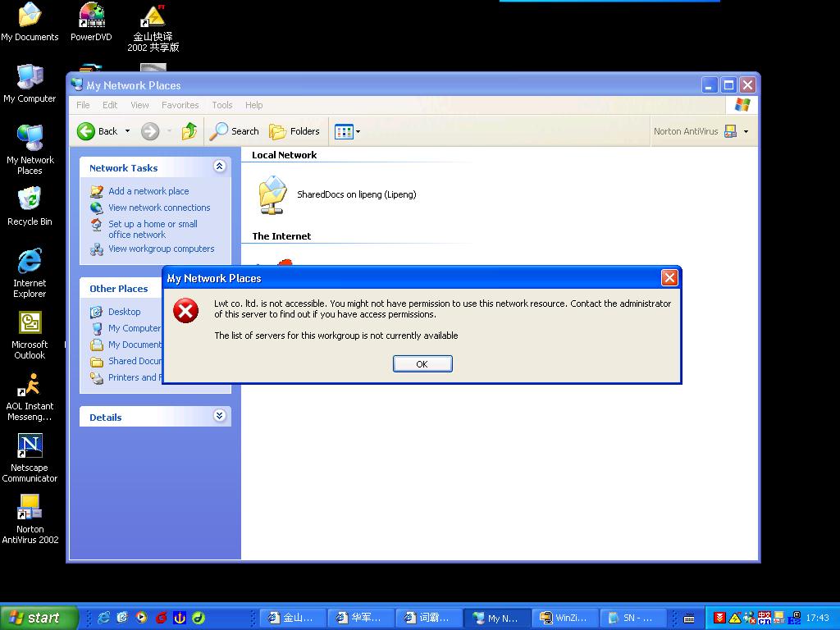This screenshot has width=840, height=630.
Task: Go Back in explorer toolbar
Action: coord(97,131)
